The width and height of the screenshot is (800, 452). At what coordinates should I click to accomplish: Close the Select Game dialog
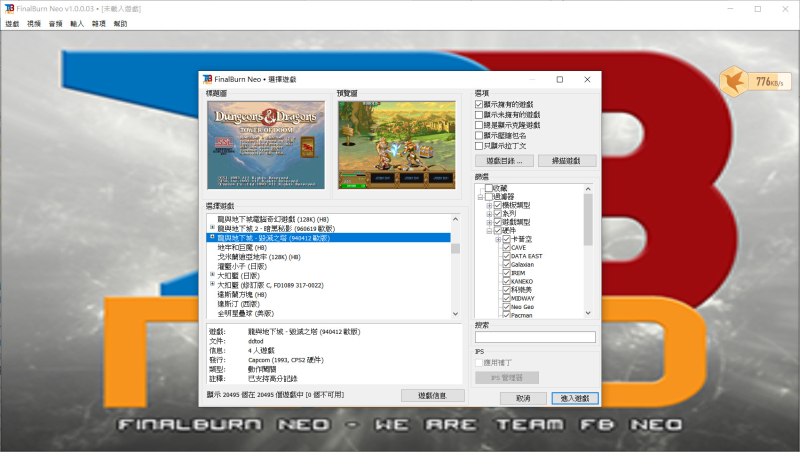coord(587,80)
